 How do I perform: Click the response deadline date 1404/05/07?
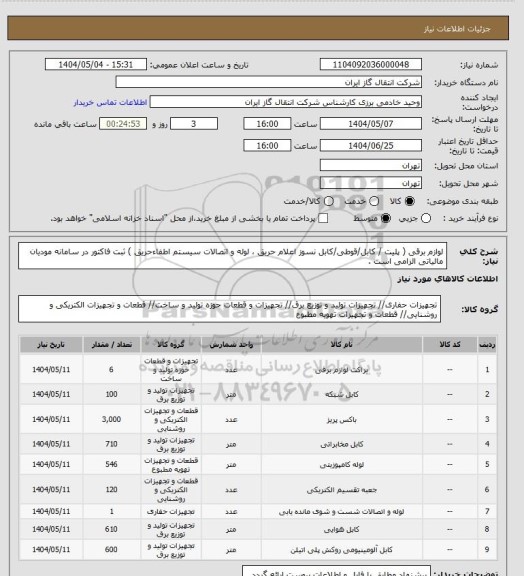click(371, 124)
